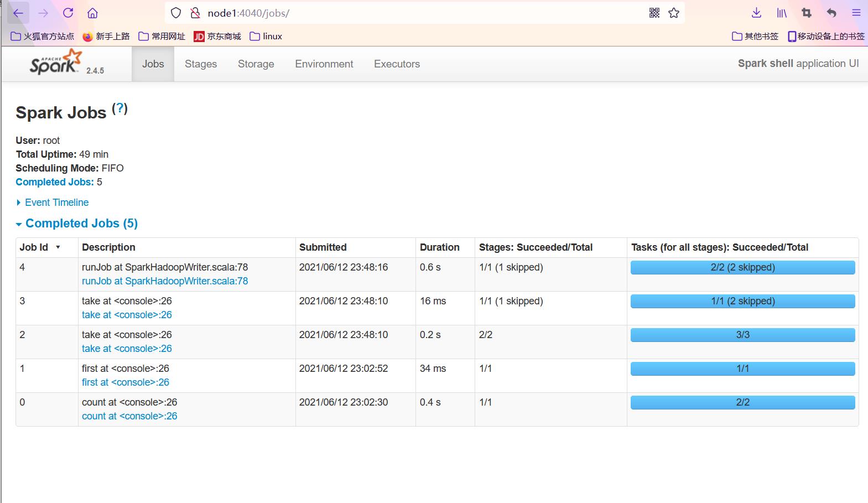Open the Firefox hamburger menu
This screenshot has height=503, width=868.
[x=856, y=13]
